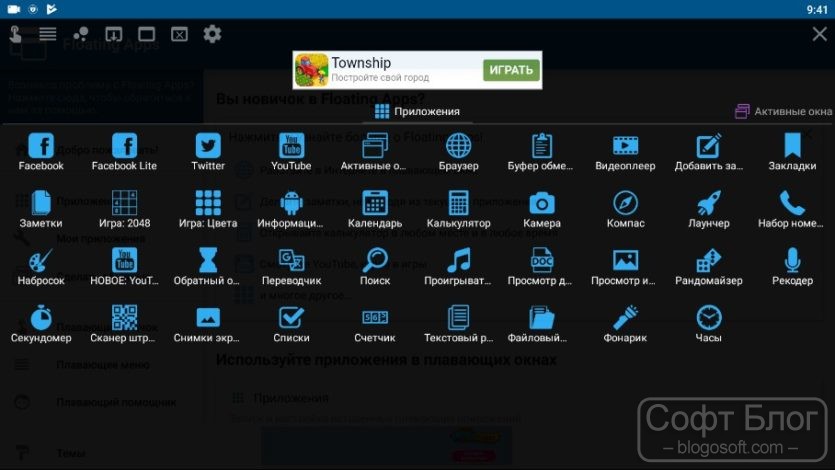
Task: Open the Активные о... app icon
Action: [374, 152]
